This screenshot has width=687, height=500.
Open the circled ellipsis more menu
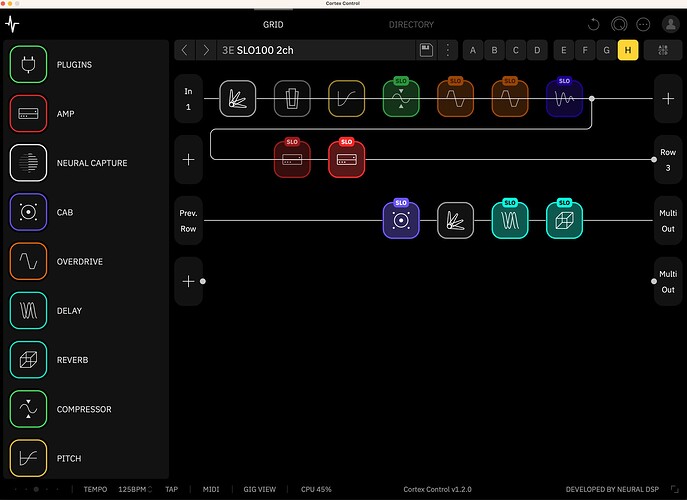[643, 25]
